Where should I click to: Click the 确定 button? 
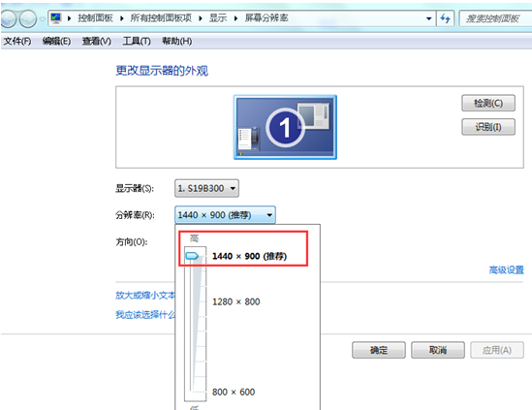[379, 350]
